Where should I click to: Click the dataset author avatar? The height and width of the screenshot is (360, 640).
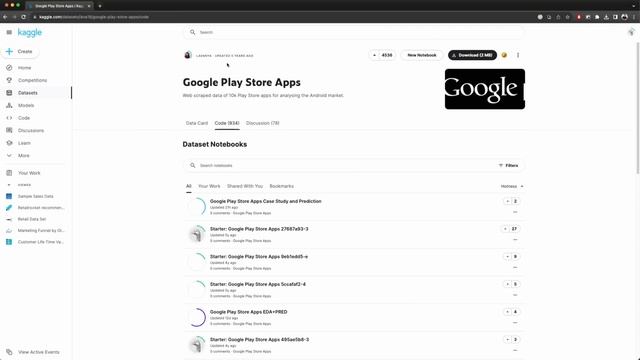[x=188, y=55]
